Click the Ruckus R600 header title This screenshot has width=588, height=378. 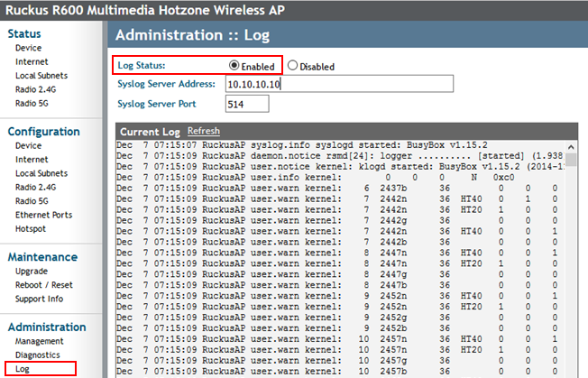coord(145,10)
